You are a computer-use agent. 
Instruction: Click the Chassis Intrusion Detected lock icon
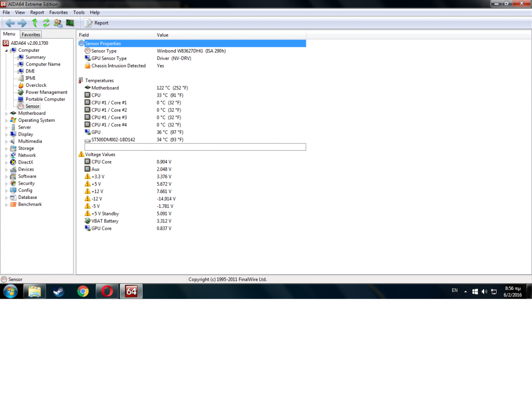click(x=88, y=66)
